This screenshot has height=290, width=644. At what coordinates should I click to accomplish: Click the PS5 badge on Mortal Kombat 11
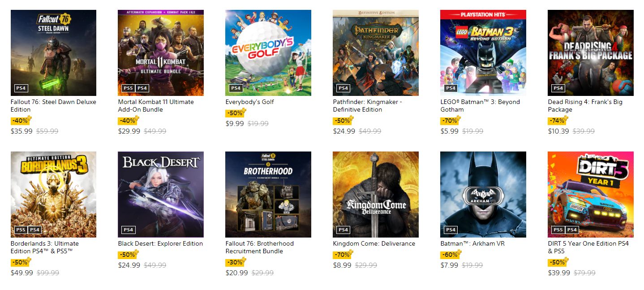point(128,88)
